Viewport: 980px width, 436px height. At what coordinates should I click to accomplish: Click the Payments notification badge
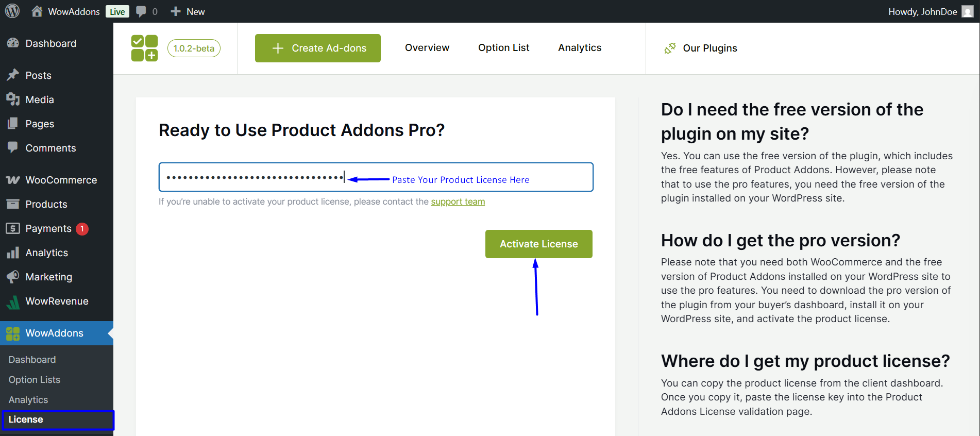[82, 229]
